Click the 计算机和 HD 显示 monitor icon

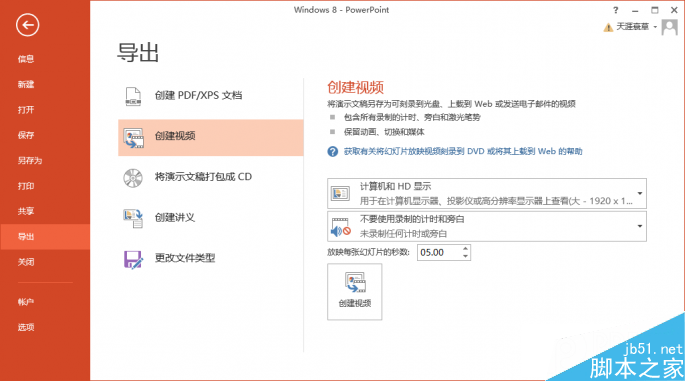pos(340,193)
